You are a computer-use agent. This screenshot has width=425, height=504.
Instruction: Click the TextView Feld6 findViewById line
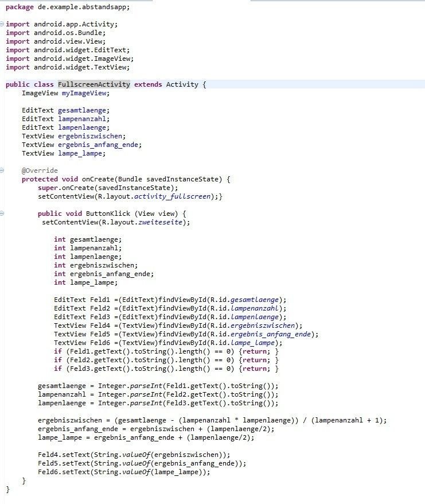pyautogui.click(x=168, y=343)
